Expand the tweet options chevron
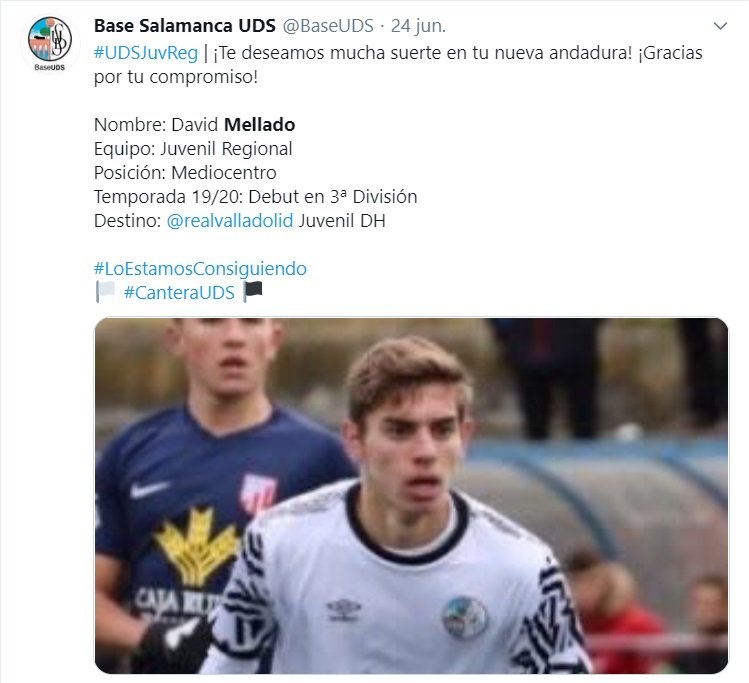The height and width of the screenshot is (683, 749). pyautogui.click(x=720, y=26)
